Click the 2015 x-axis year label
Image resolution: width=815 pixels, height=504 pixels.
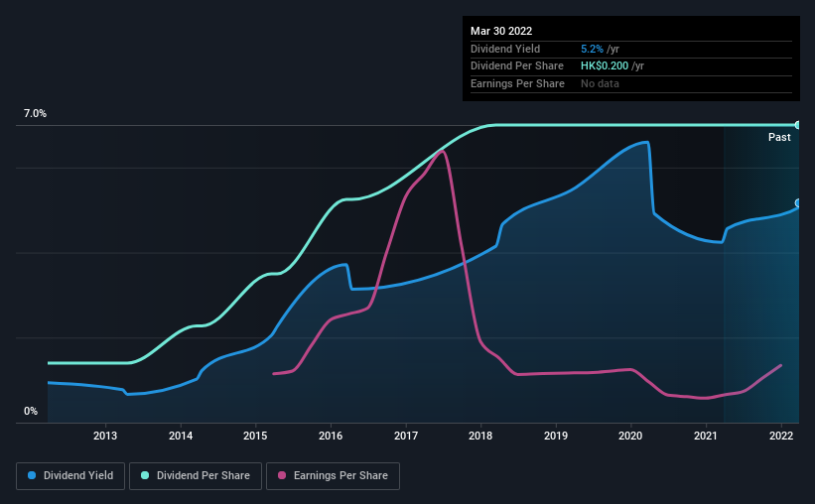(x=256, y=435)
